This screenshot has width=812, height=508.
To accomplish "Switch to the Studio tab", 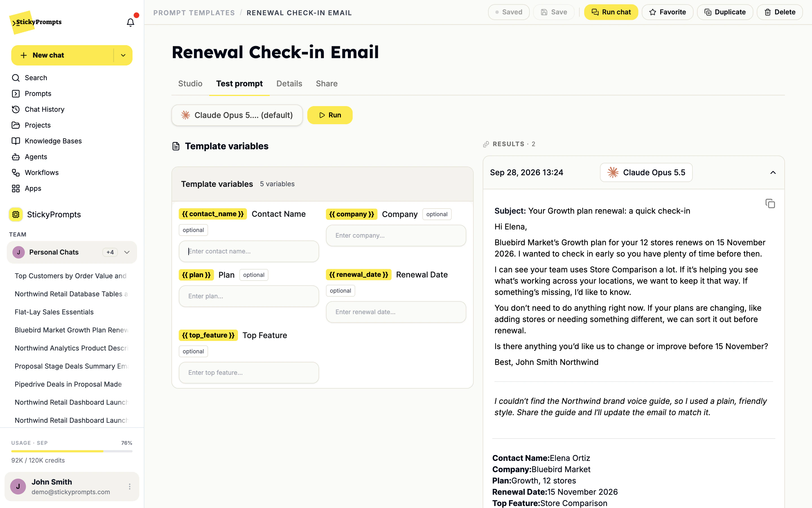I will point(190,84).
